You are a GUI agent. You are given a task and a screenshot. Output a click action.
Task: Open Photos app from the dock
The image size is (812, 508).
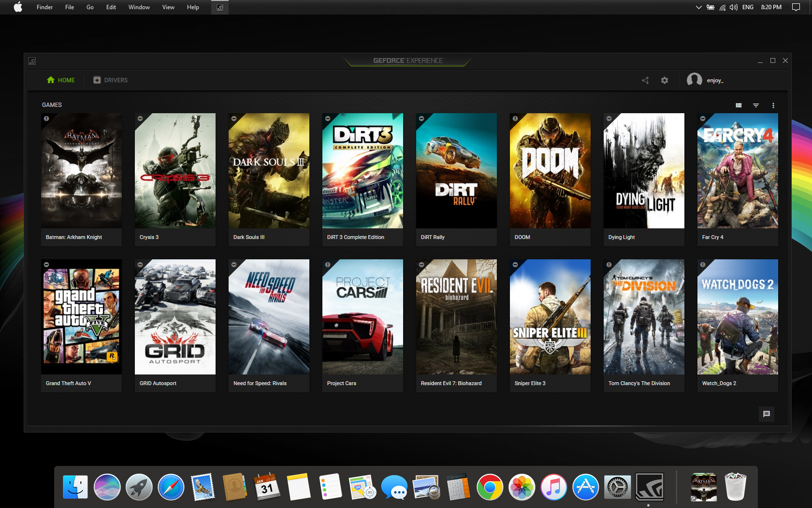522,487
